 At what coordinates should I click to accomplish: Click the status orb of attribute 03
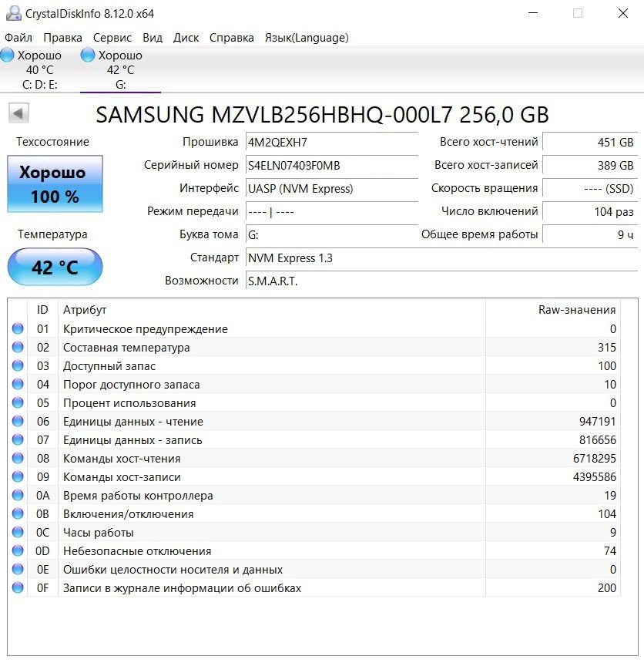tap(18, 365)
